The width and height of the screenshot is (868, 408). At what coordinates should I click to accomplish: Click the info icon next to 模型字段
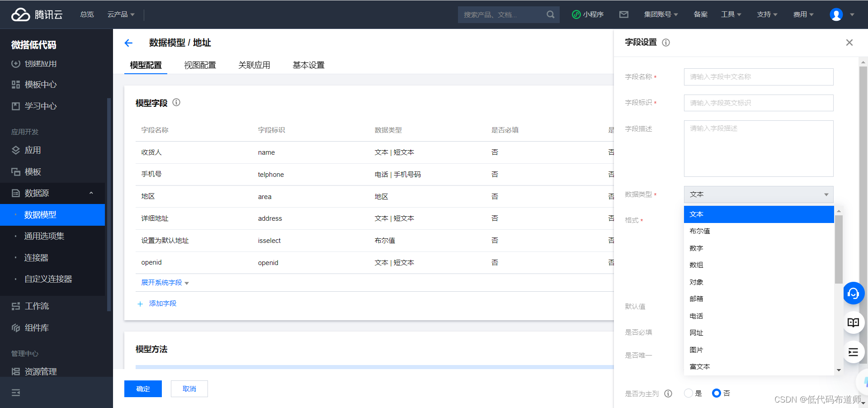pyautogui.click(x=176, y=102)
